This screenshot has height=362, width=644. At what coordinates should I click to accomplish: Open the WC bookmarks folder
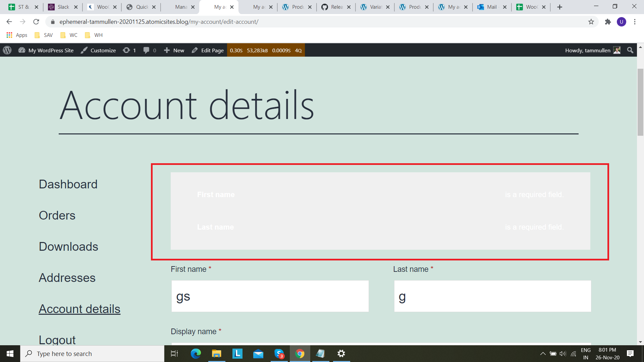pyautogui.click(x=69, y=35)
